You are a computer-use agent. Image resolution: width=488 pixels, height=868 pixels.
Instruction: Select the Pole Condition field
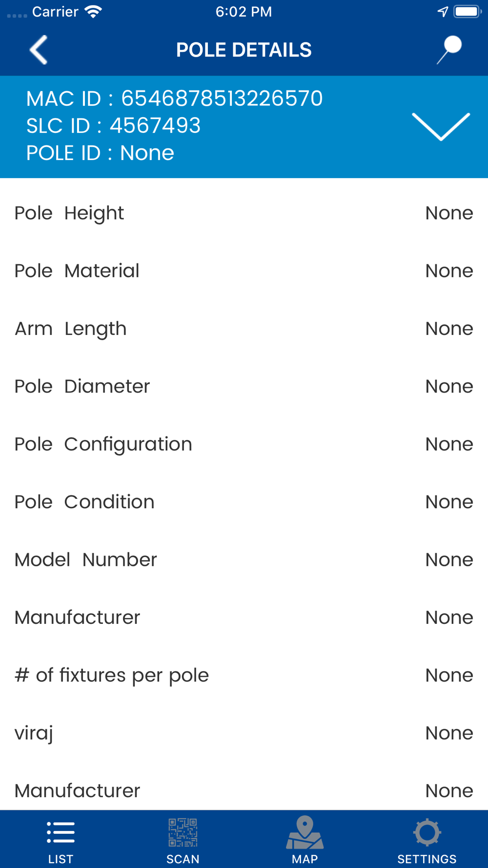click(x=244, y=502)
